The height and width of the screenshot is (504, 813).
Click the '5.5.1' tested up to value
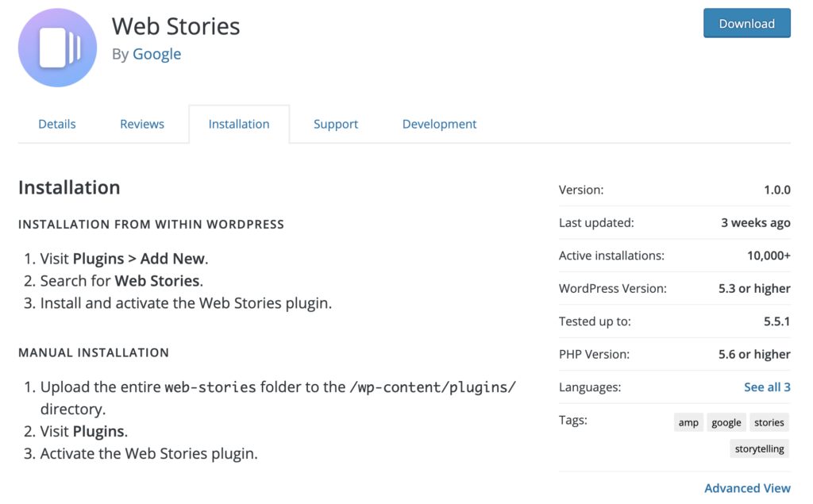[776, 321]
